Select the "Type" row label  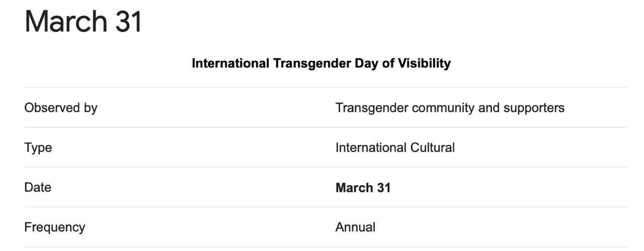[x=38, y=147]
